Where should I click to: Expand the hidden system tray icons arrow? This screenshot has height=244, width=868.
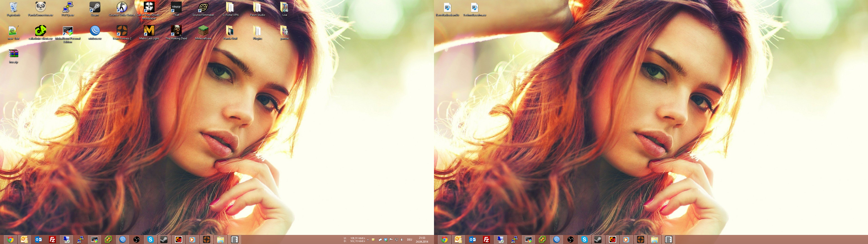point(368,239)
